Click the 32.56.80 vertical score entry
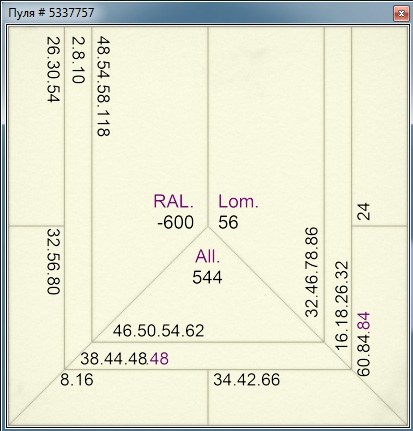 (53, 261)
